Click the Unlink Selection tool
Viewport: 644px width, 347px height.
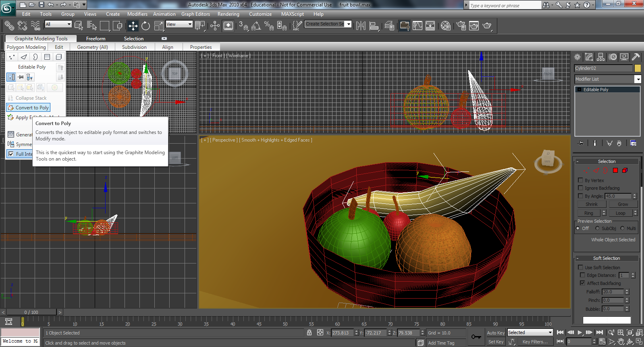click(23, 26)
